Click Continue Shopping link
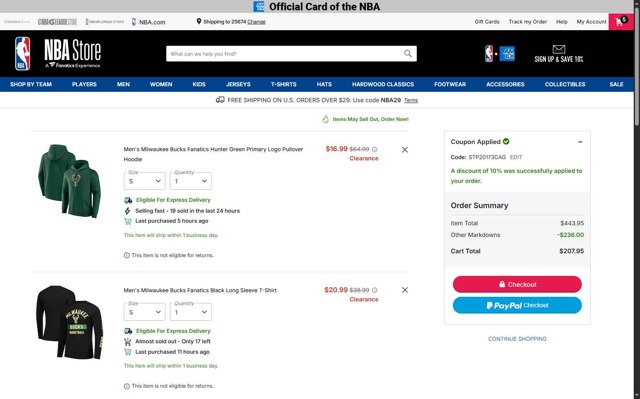 click(517, 339)
